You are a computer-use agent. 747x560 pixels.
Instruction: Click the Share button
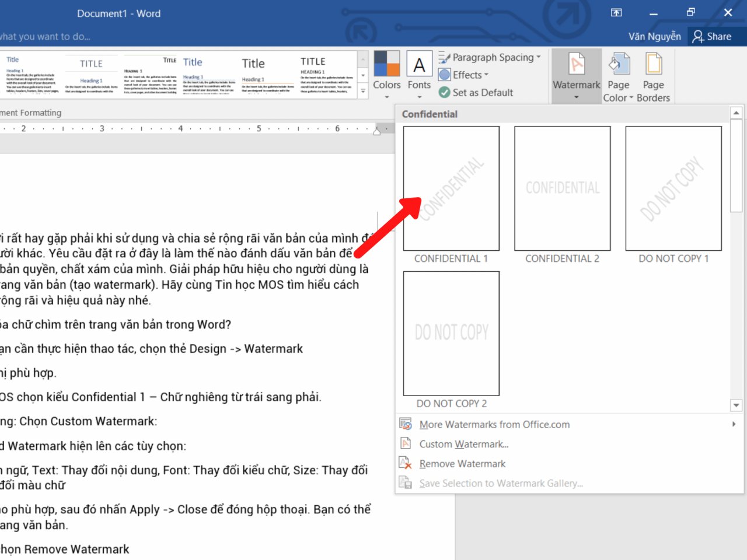pyautogui.click(x=712, y=36)
